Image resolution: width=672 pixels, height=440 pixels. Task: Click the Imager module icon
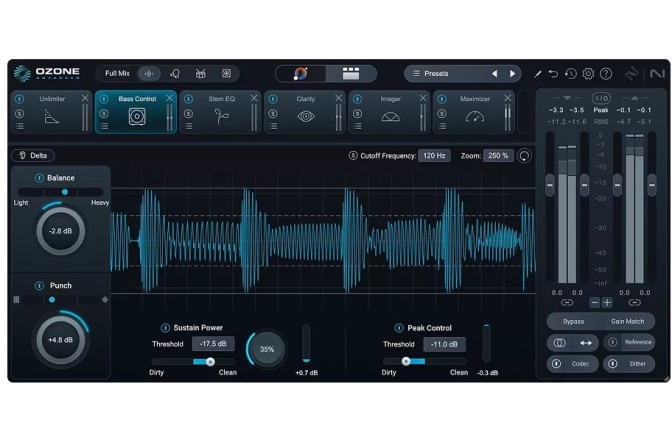(x=390, y=117)
